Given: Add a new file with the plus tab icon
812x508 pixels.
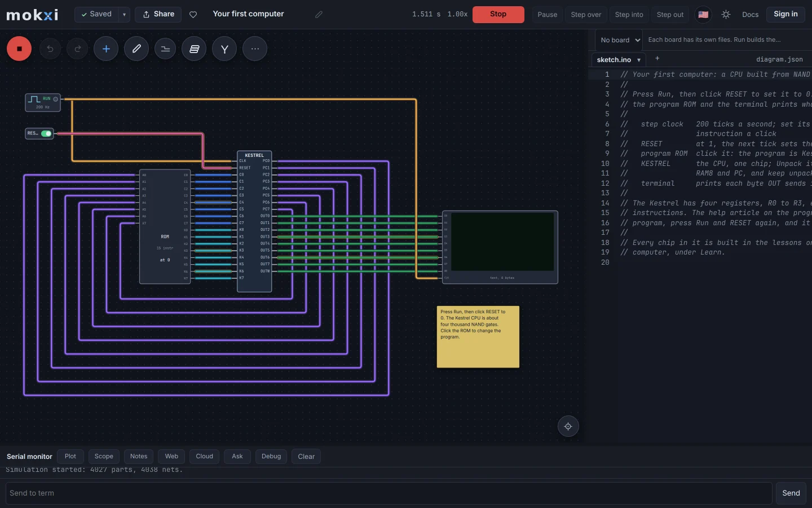Looking at the screenshot, I should (x=657, y=59).
